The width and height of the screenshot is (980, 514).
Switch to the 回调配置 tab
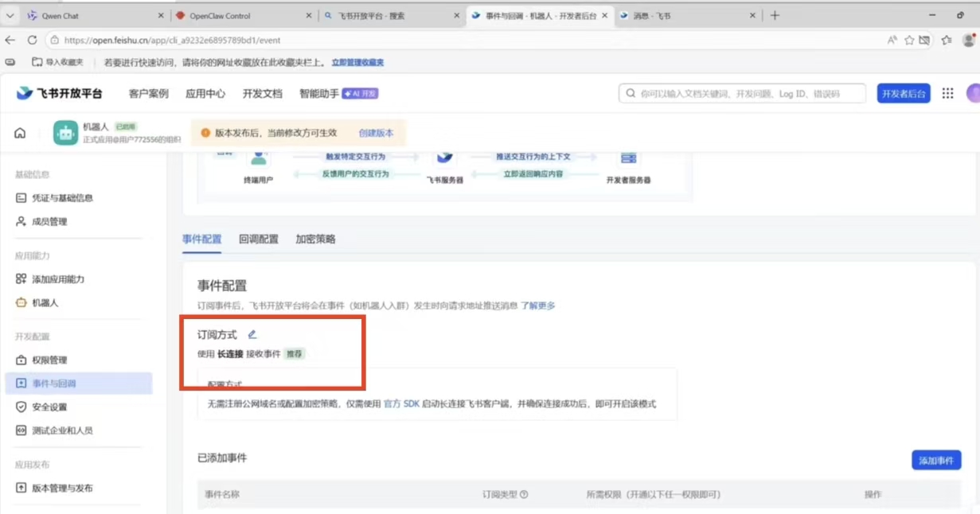click(259, 239)
